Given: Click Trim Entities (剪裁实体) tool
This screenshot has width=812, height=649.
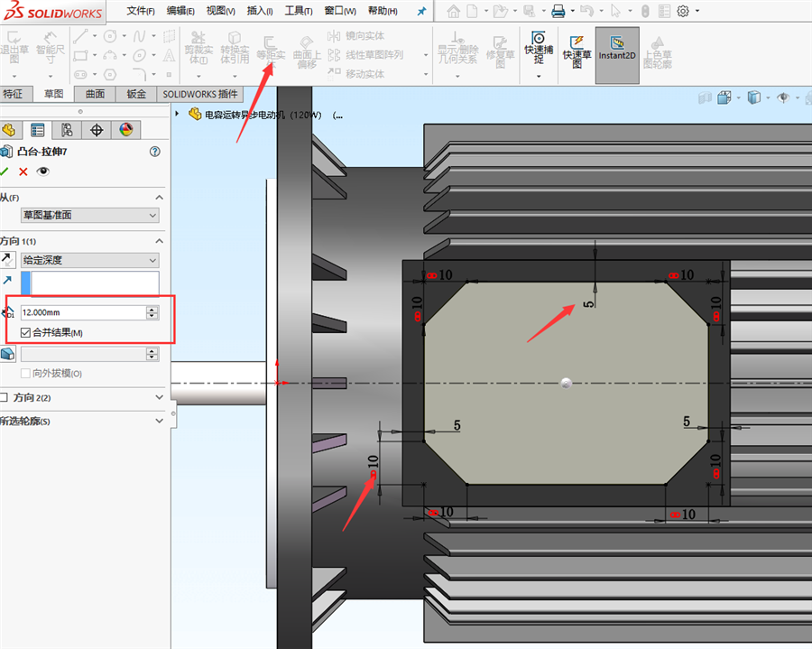Looking at the screenshot, I should tap(198, 47).
